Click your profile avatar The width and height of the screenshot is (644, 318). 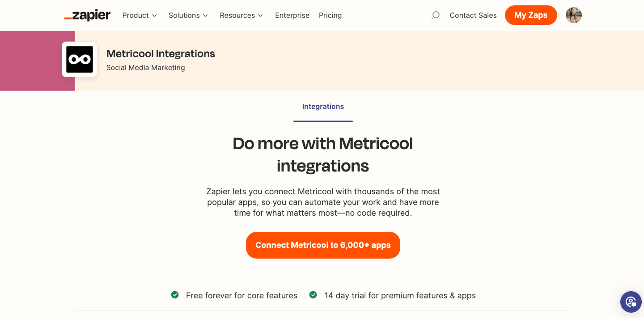(x=573, y=15)
